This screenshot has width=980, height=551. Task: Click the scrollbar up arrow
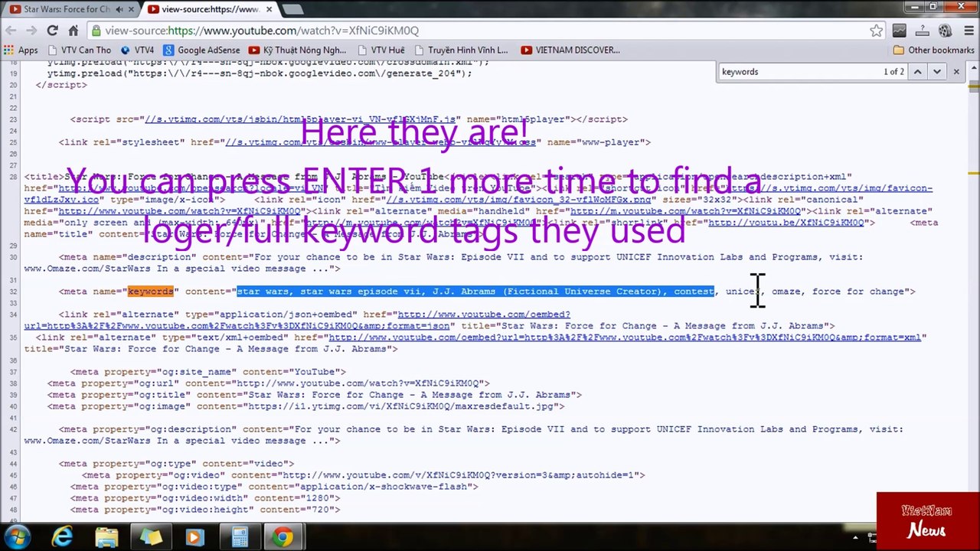[x=973, y=67]
